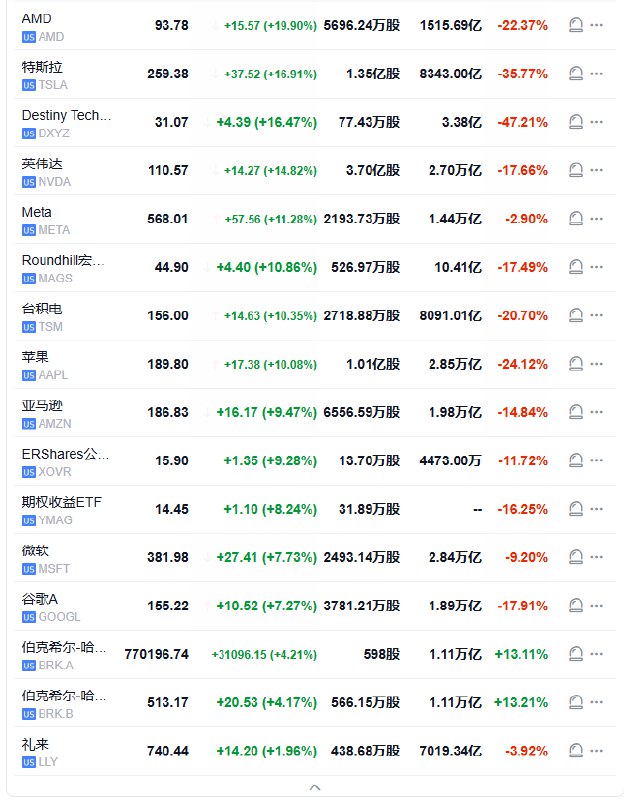Select the change +14.20 (+1.96%)
The image size is (624, 800).
(x=267, y=751)
